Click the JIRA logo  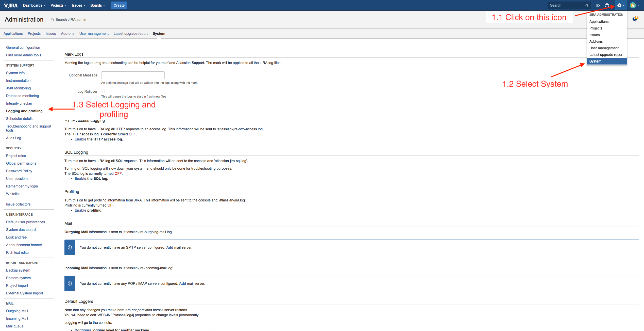(x=11, y=5)
